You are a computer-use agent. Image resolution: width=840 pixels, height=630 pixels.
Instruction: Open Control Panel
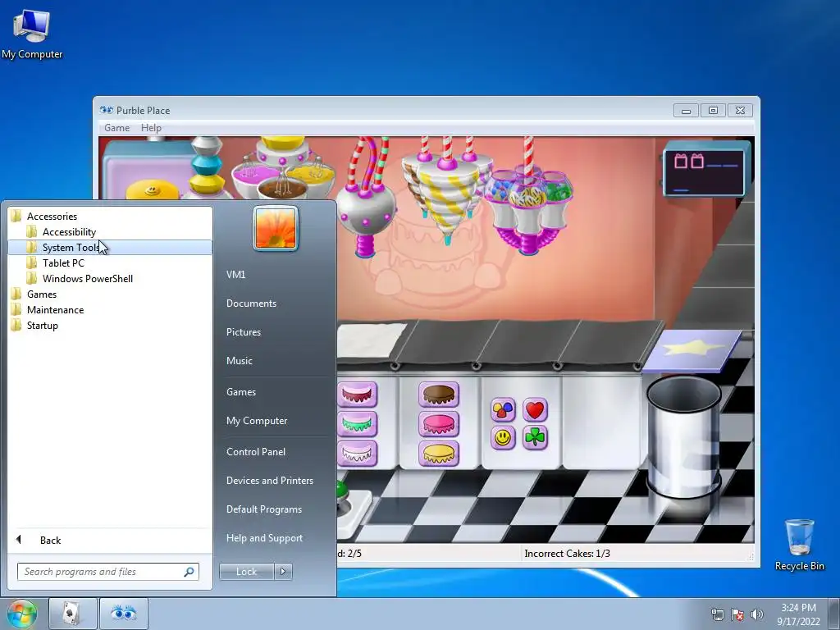point(256,452)
